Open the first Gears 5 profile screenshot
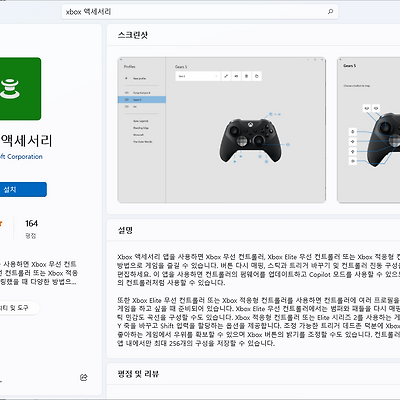Viewport: 400px width, 400px height. coord(222,130)
